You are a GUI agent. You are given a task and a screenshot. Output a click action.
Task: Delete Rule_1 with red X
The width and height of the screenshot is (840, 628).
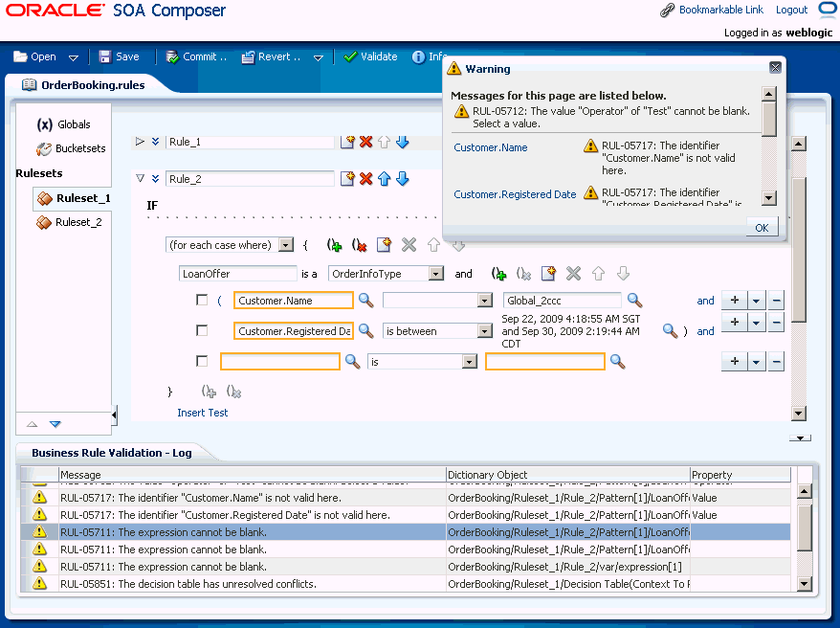pyautogui.click(x=365, y=142)
